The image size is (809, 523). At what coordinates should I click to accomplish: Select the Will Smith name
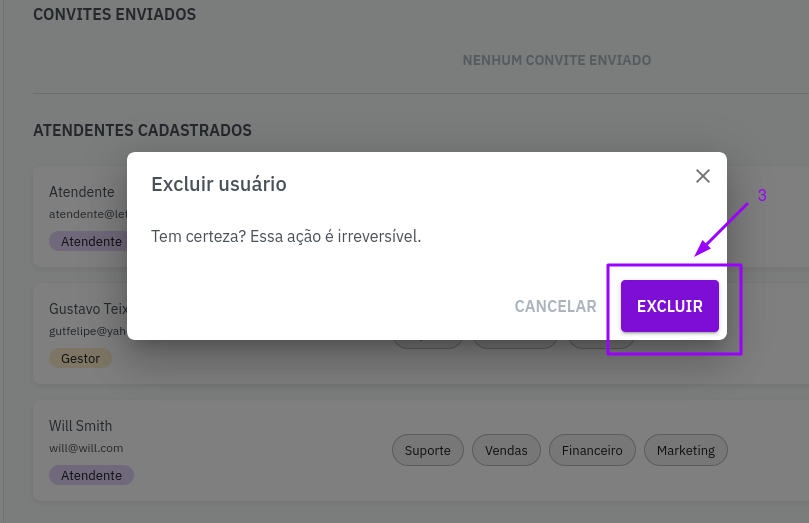coord(80,426)
